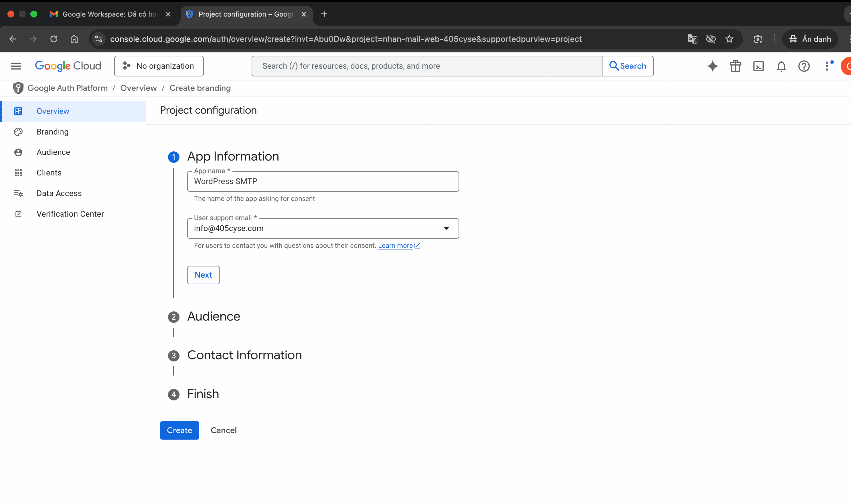
Task: Click the Next button
Action: [203, 275]
